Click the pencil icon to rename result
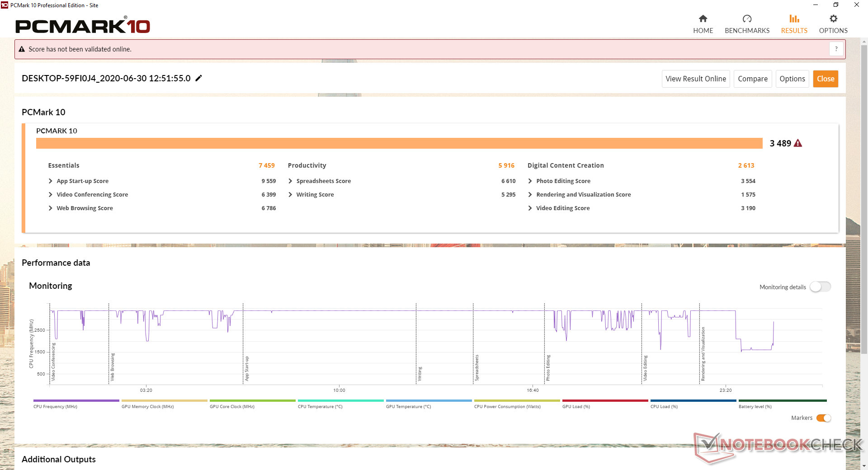 [x=198, y=78]
